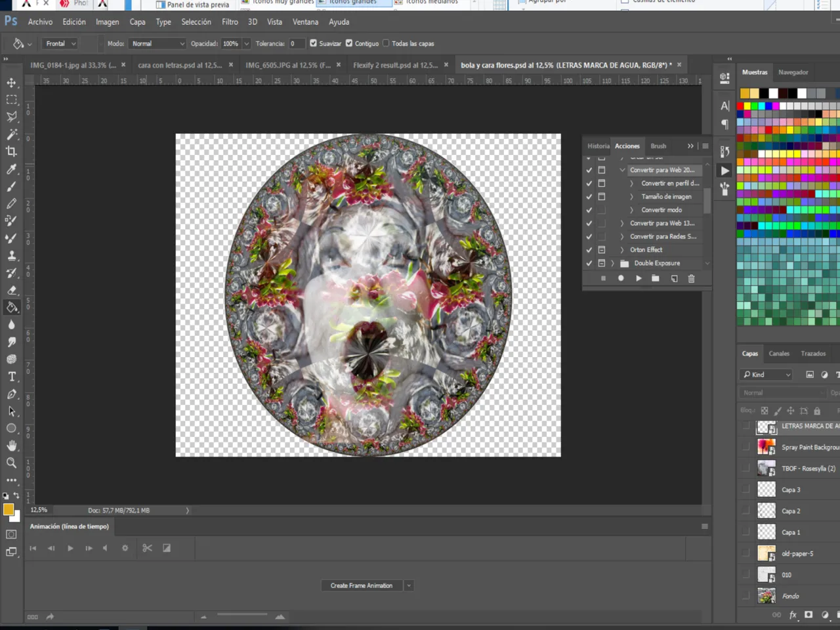The height and width of the screenshot is (630, 840).
Task: Click the Tolerancia input field
Action: (296, 43)
